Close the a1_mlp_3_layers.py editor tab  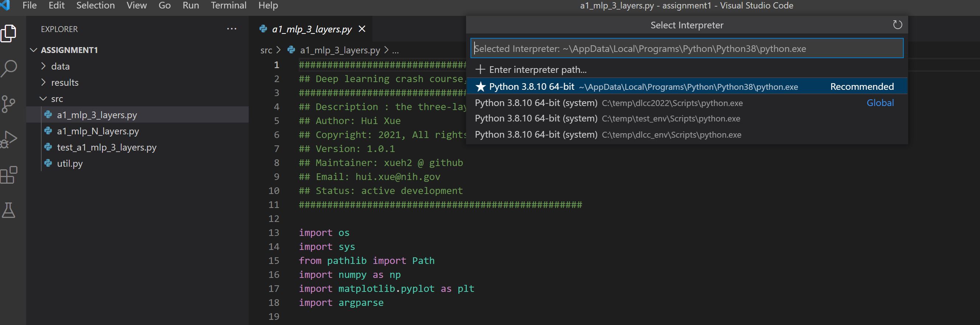tap(362, 29)
